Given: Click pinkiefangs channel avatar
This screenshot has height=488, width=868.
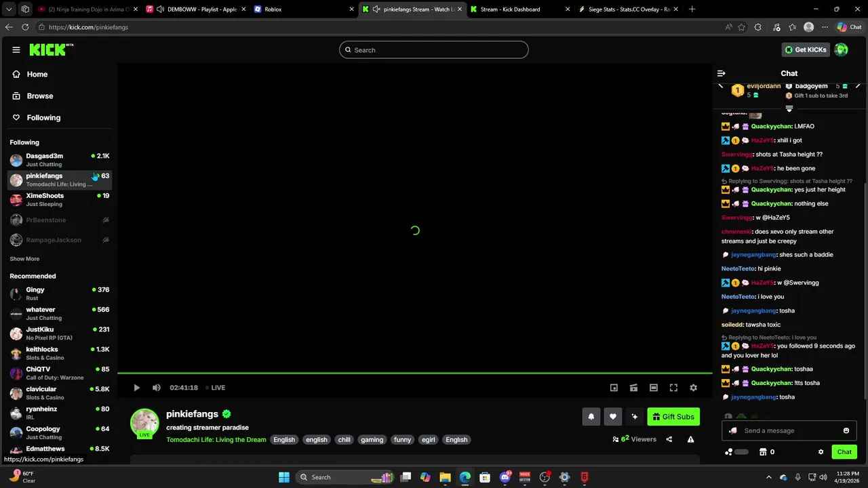Looking at the screenshot, I should tap(144, 423).
